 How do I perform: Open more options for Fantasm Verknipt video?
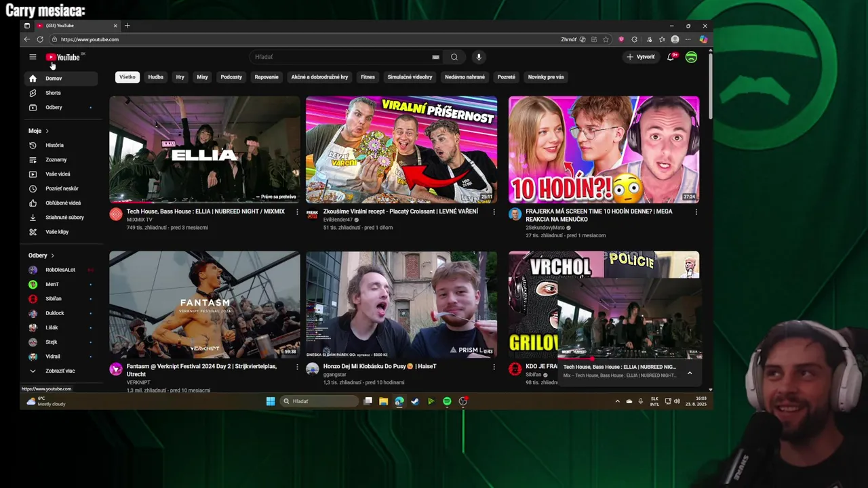click(x=297, y=367)
